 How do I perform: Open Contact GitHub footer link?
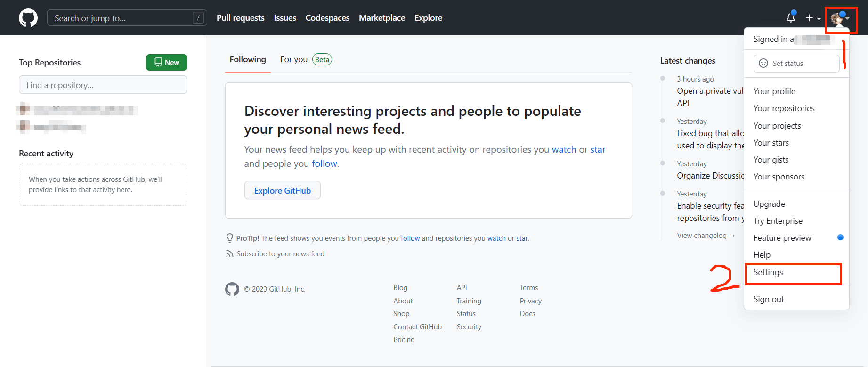418,327
